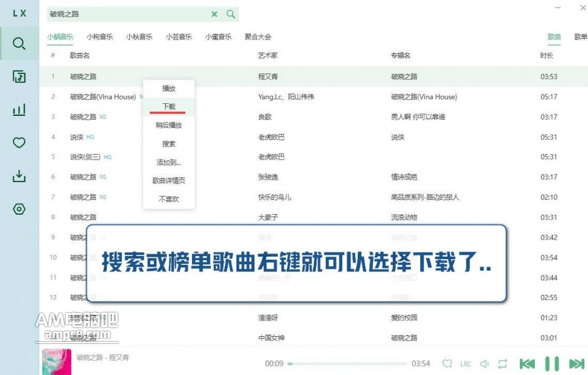Screen dimensions: 588x375
Task: Clear the search box with X icon
Action: [x=214, y=14]
